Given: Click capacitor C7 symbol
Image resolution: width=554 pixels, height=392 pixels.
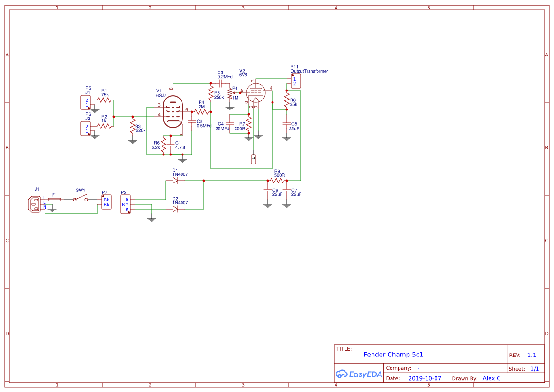Looking at the screenshot, I should [287, 190].
